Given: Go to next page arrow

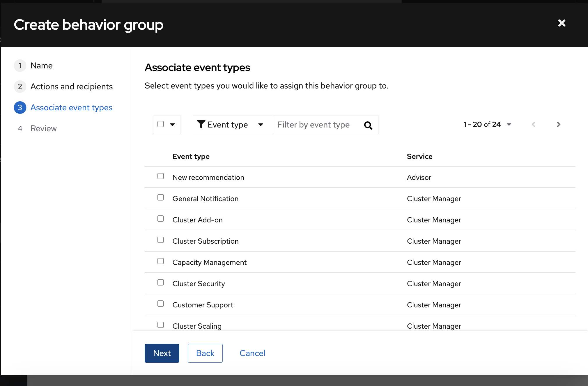Looking at the screenshot, I should [558, 125].
